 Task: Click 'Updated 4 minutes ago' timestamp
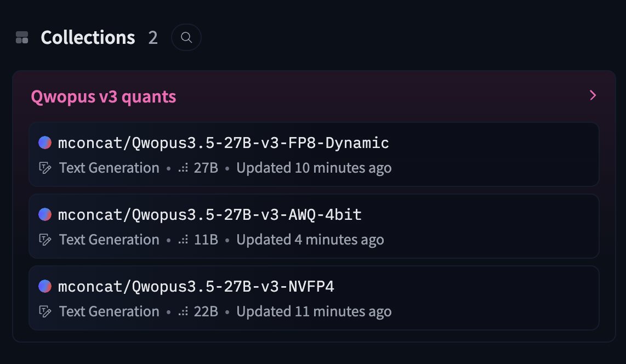pyautogui.click(x=310, y=240)
